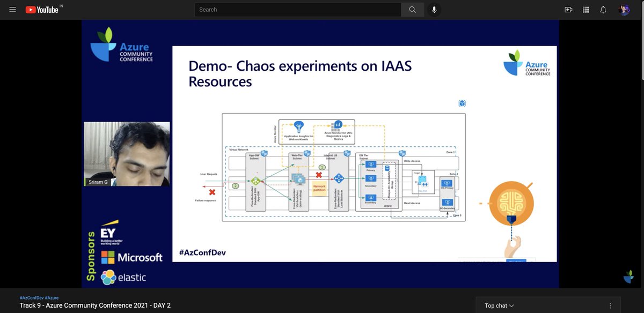Viewport: 644px width, 313px height.
Task: Open the #Azure hashtag link
Action: click(52, 297)
